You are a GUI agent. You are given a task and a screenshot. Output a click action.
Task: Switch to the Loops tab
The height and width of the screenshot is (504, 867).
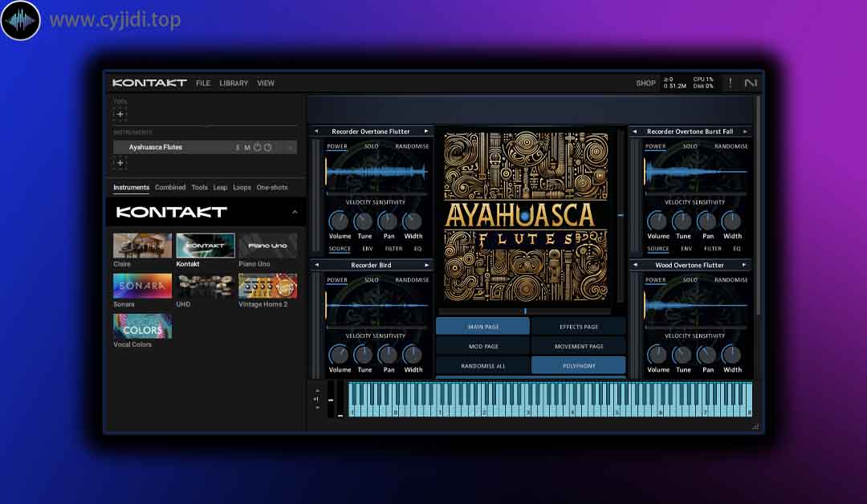click(242, 187)
